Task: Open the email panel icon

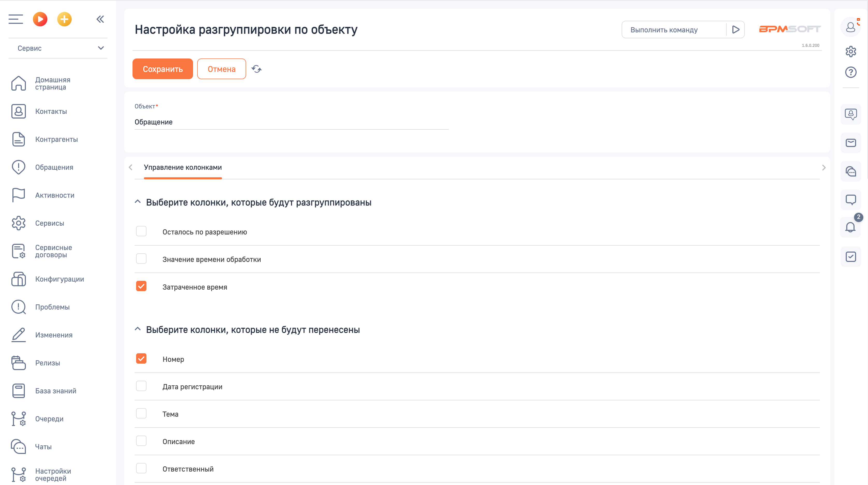Action: (850, 143)
